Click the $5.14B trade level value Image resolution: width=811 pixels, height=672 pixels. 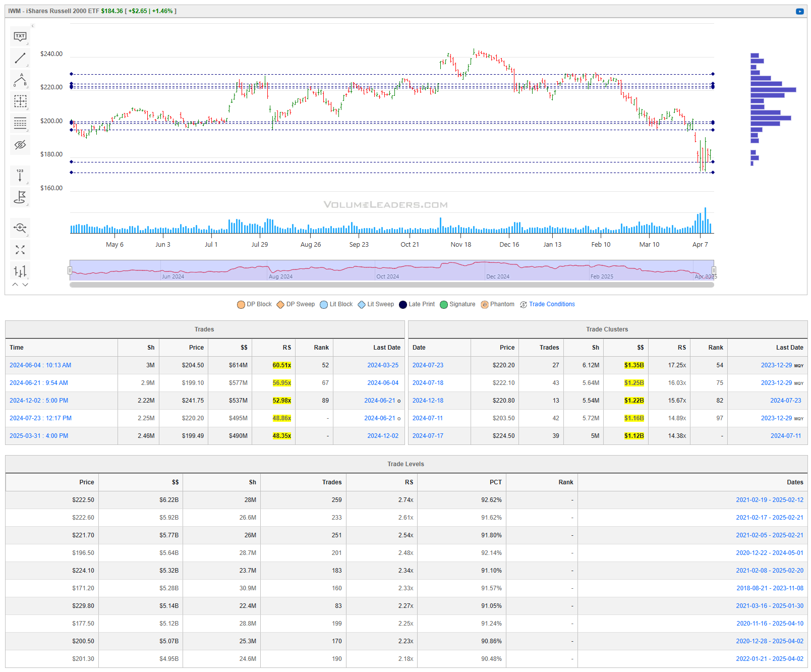pos(169,606)
